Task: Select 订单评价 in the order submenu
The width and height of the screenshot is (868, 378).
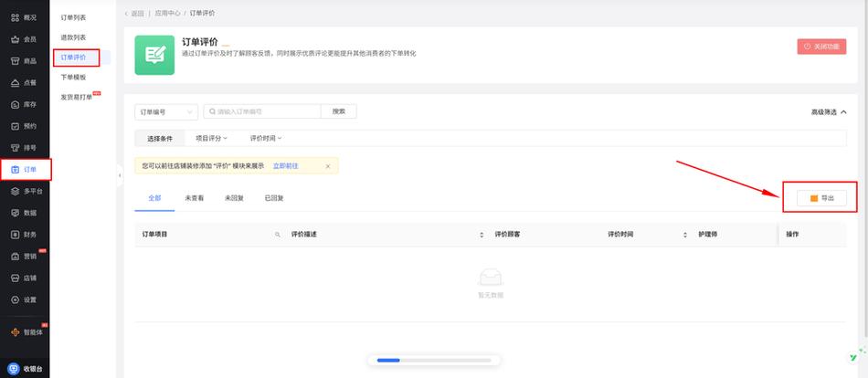Action: (73, 58)
